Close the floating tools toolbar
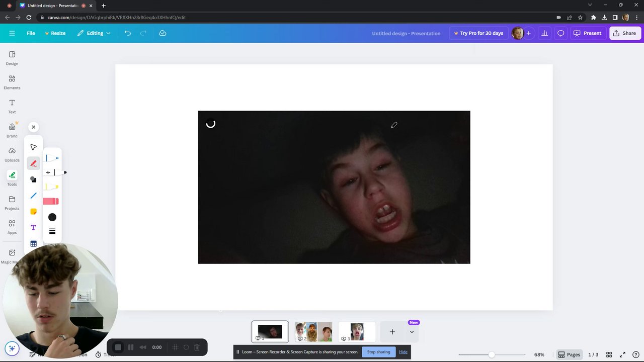This screenshot has width=644, height=362. pyautogui.click(x=33, y=127)
